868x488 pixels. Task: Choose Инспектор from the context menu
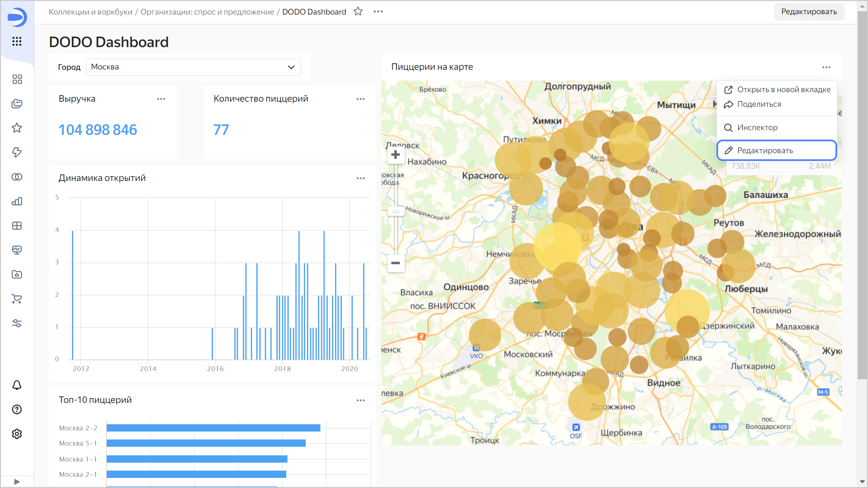[757, 127]
